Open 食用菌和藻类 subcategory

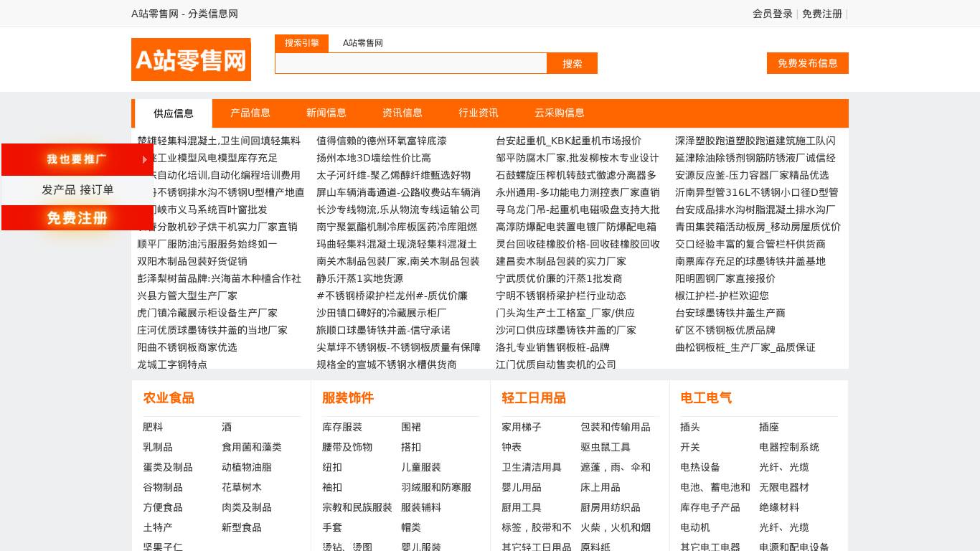(252, 447)
